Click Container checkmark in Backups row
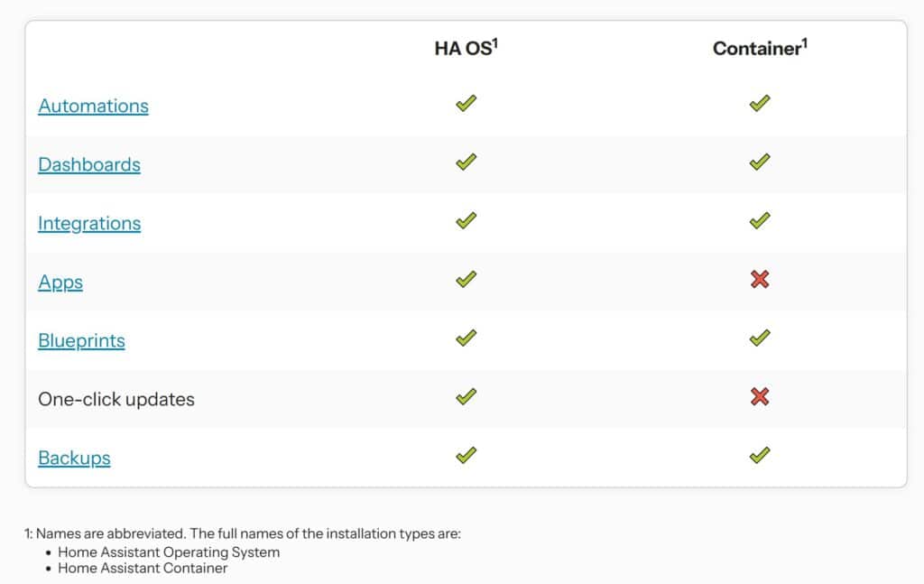This screenshot has width=924, height=584. pyautogui.click(x=760, y=456)
